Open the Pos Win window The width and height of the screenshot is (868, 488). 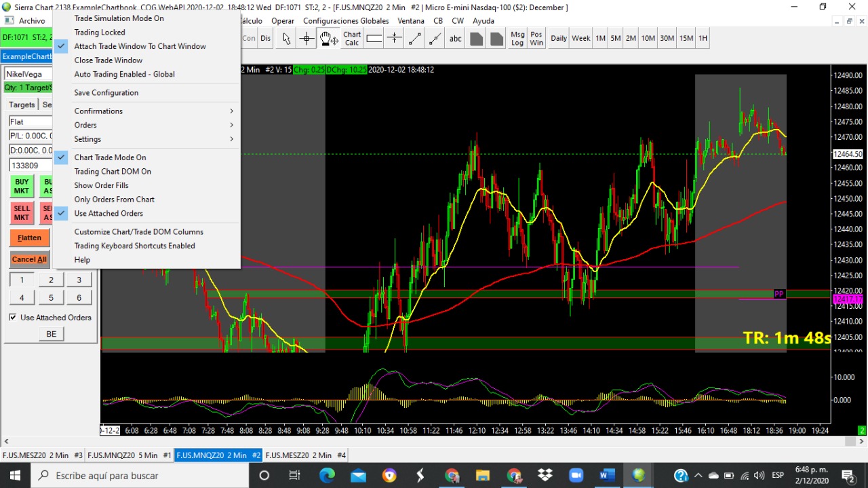pyautogui.click(x=536, y=39)
